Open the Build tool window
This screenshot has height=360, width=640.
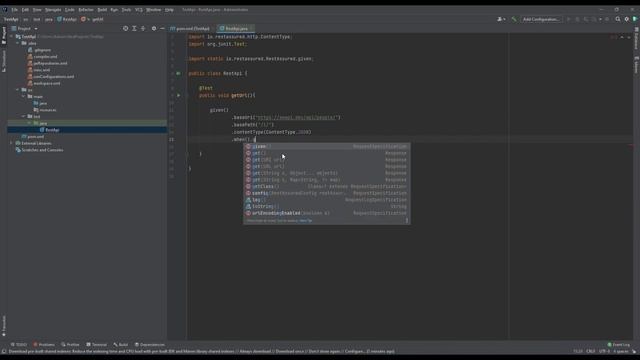[121, 344]
